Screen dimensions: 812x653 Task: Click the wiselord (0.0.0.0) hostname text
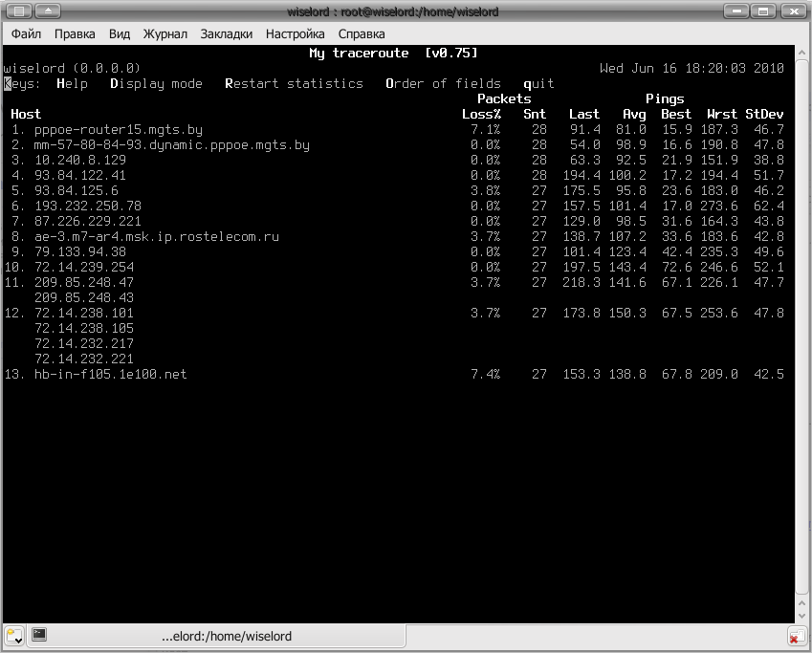click(72, 68)
